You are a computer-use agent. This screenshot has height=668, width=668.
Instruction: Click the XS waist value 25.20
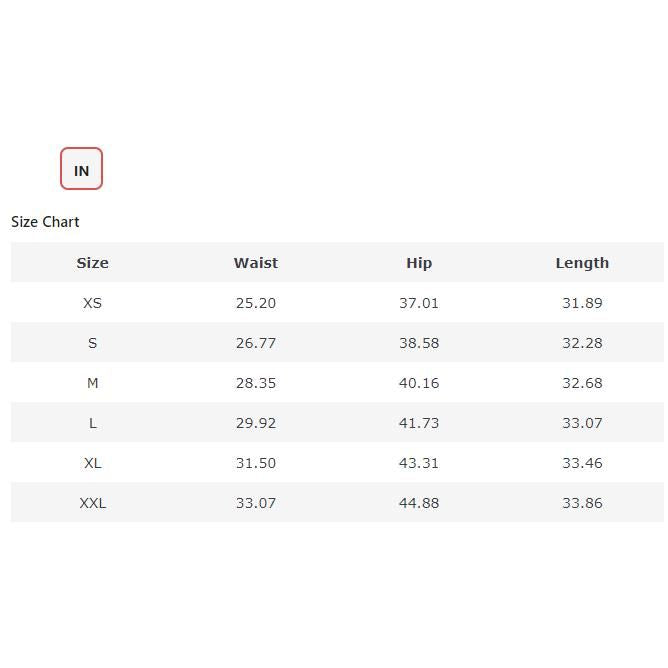point(256,303)
